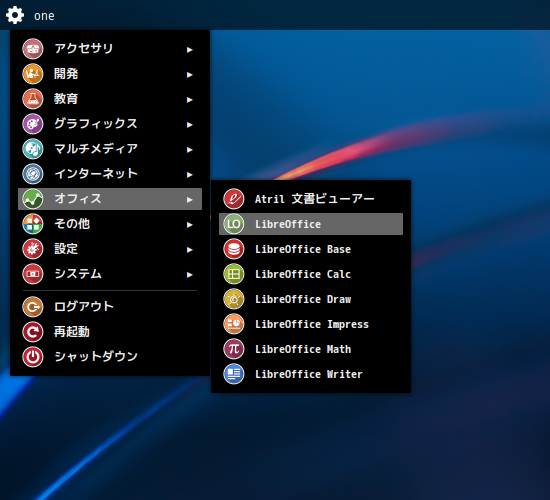Launch LibreOffice Calc label
The height and width of the screenshot is (500, 550).
click(x=303, y=274)
